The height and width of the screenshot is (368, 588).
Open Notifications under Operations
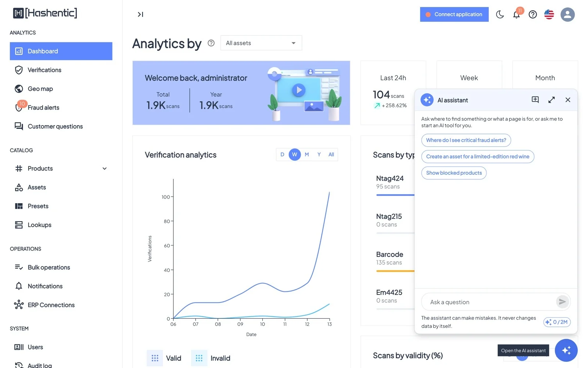(x=61, y=286)
